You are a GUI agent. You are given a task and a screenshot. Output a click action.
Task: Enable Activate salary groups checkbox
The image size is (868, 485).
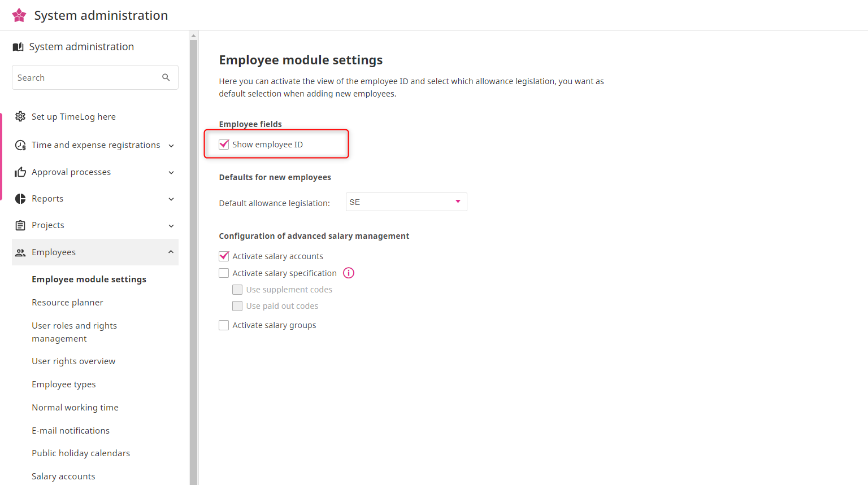click(x=224, y=325)
